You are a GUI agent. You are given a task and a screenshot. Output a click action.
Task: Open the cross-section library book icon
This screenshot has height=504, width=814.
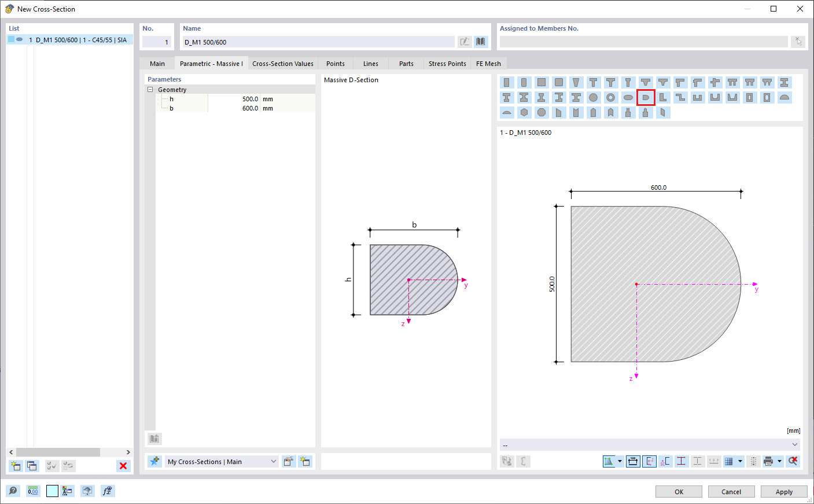click(481, 42)
